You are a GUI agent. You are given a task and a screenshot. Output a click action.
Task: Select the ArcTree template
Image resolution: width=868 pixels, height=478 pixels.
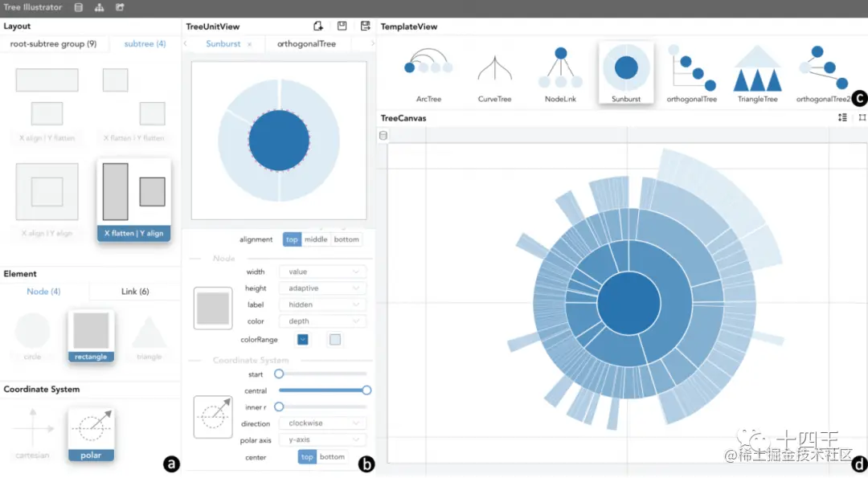(x=428, y=74)
